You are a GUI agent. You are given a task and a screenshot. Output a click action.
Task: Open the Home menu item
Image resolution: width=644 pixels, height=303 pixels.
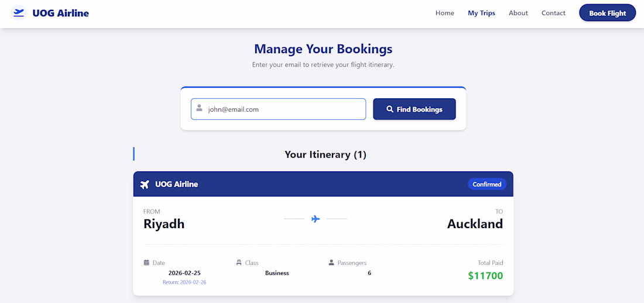pyautogui.click(x=444, y=13)
